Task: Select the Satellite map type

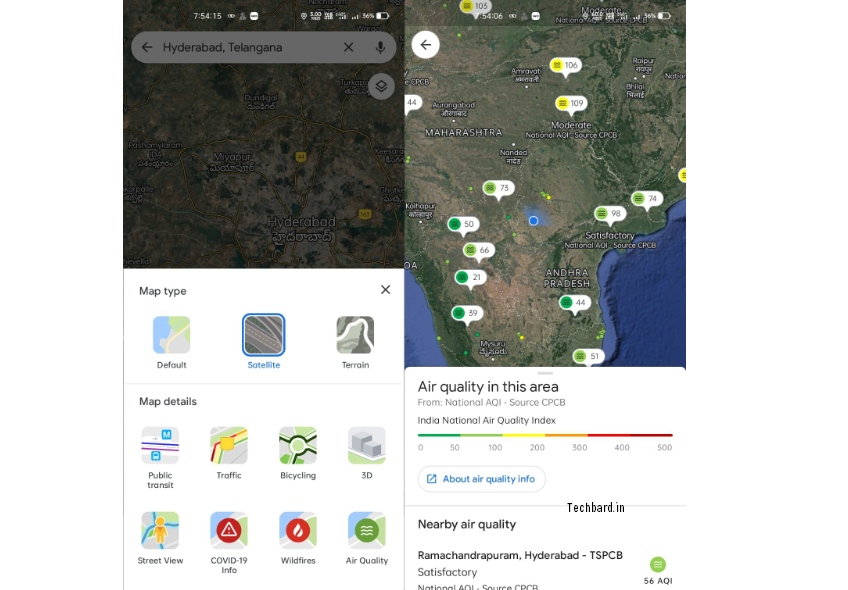Action: tap(263, 343)
